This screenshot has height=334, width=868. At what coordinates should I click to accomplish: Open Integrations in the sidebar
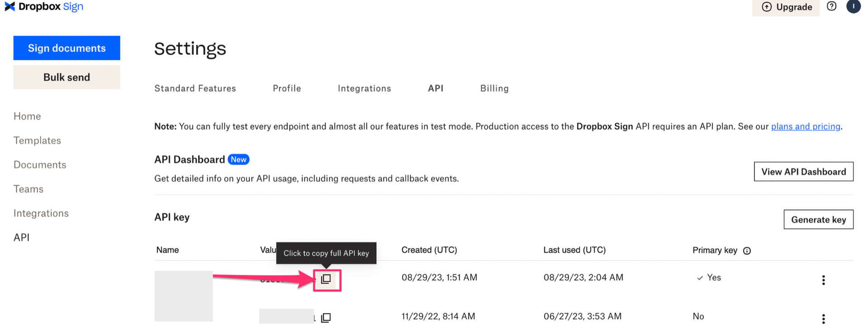41,213
